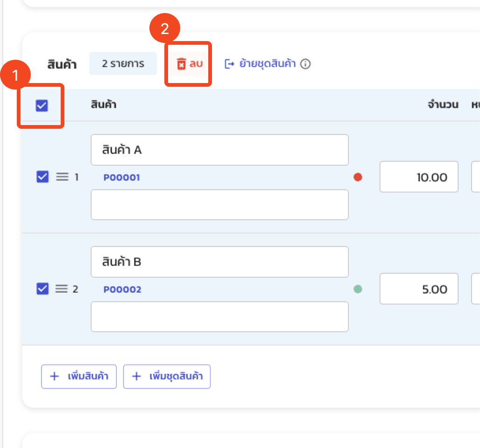
Task: Uncheck the checkbox for row 2
Action: pos(42,289)
